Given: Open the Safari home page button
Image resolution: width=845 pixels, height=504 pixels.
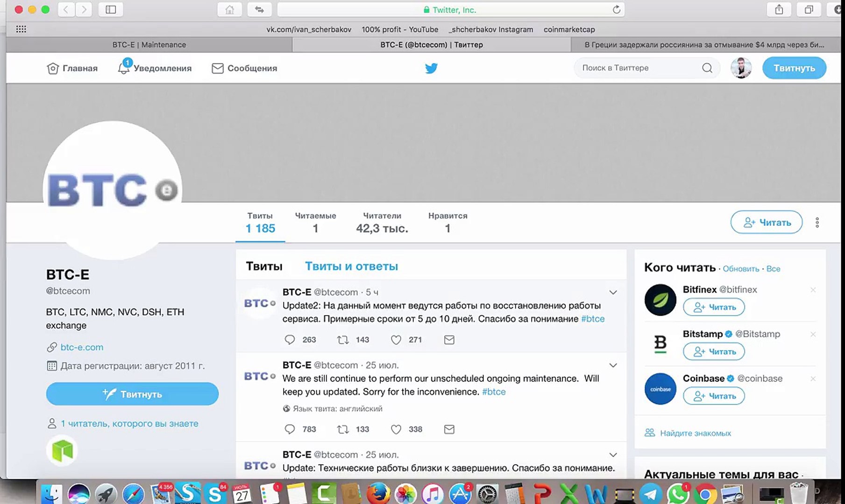Looking at the screenshot, I should (229, 10).
